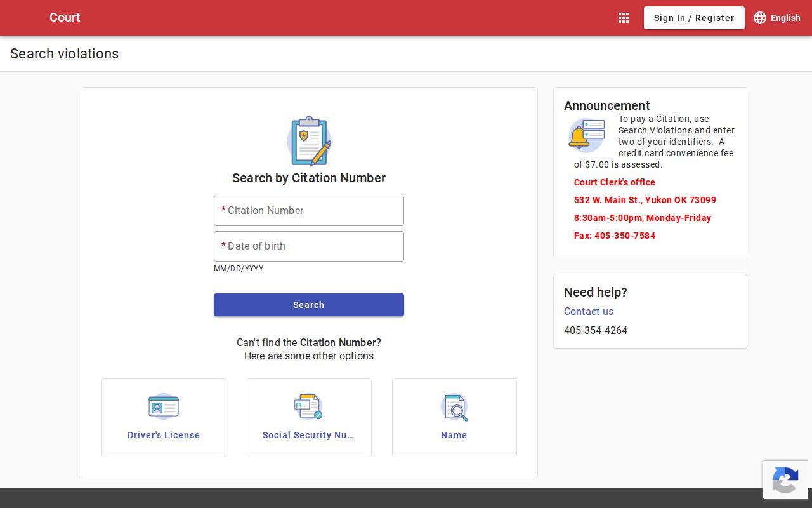Choose Name search option
The image size is (812, 508).
coord(454,418)
